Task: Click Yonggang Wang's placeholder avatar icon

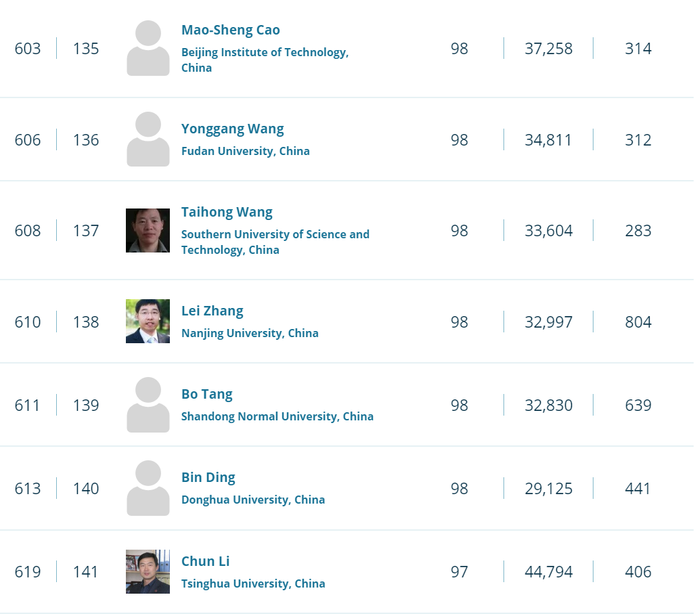Action: point(148,139)
